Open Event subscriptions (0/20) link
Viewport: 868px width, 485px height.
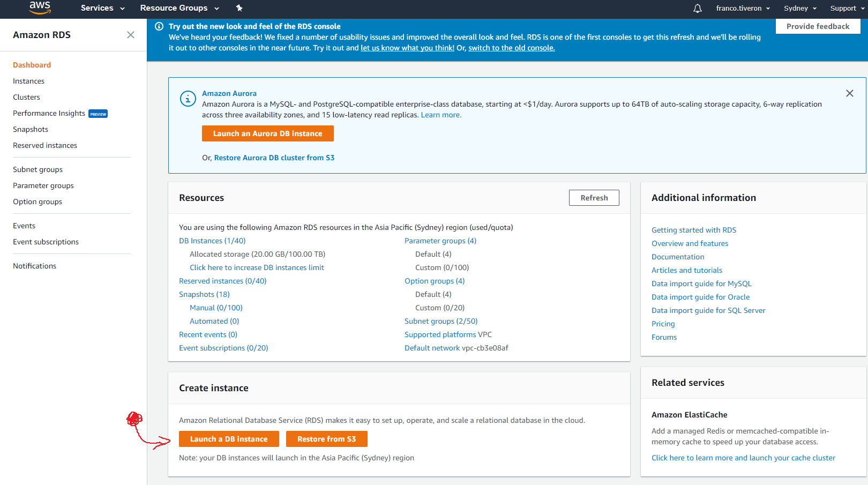pyautogui.click(x=223, y=348)
